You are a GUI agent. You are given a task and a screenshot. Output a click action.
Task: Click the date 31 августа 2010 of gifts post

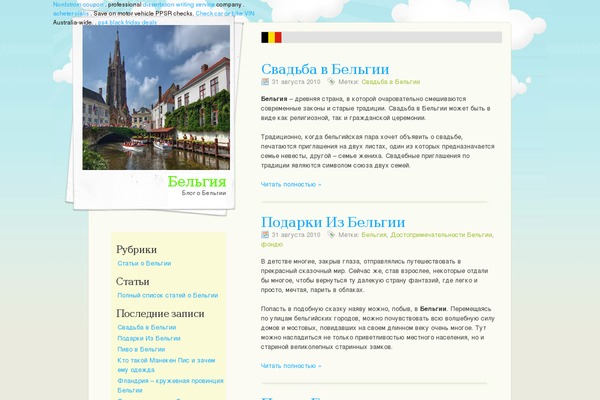click(296, 235)
